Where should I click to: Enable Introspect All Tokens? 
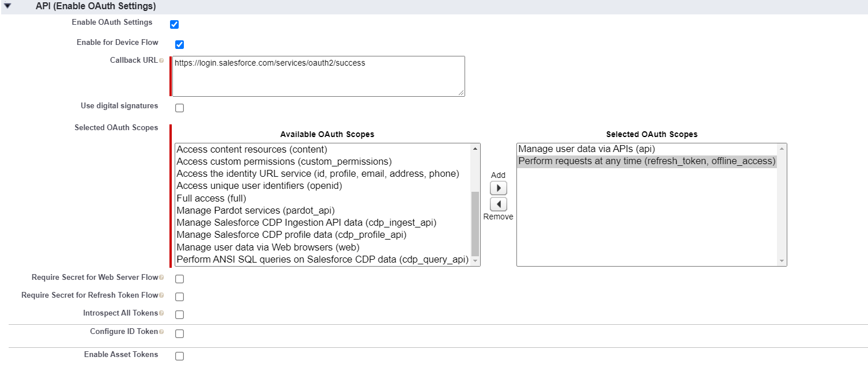179,314
